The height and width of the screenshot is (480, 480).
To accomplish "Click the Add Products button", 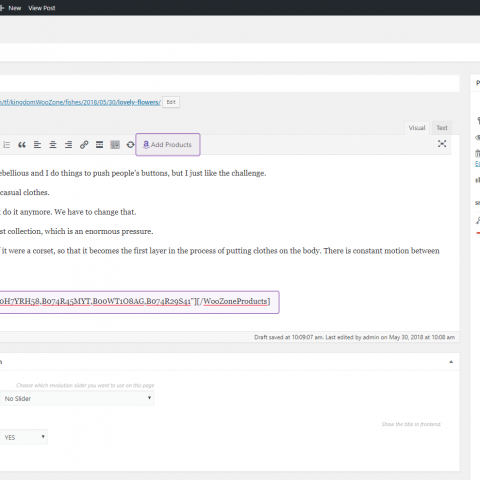I will [168, 145].
